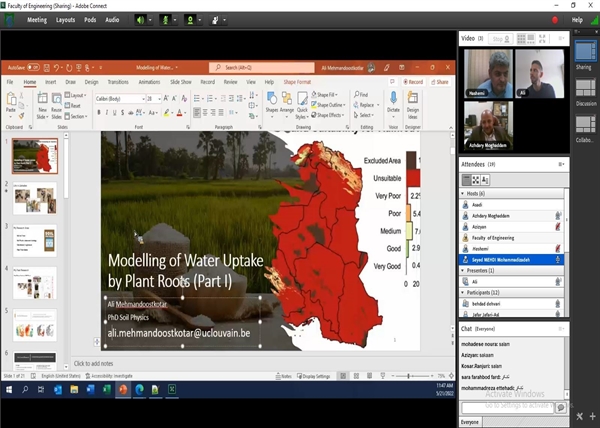Open the Meeting menu
The image size is (600, 428).
click(x=36, y=19)
